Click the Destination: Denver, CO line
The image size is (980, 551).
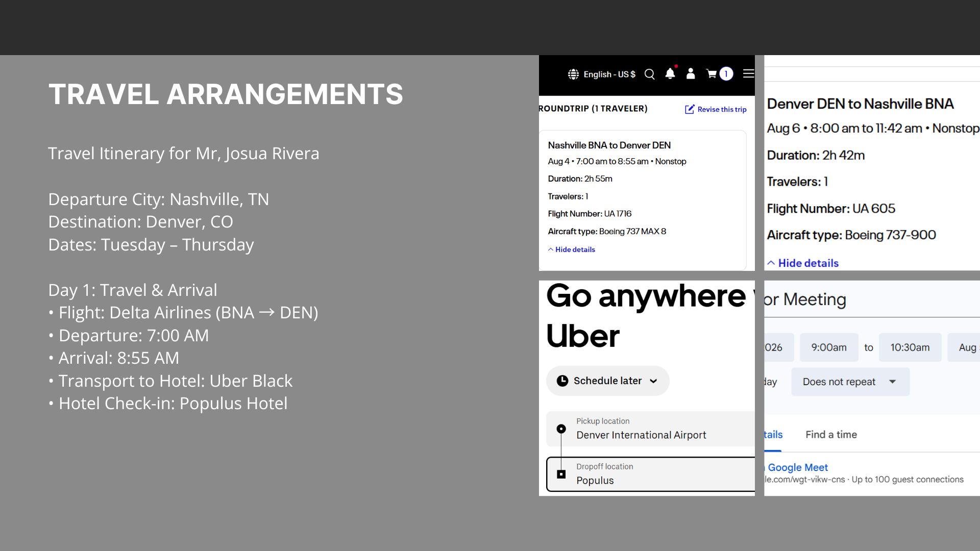(x=140, y=222)
